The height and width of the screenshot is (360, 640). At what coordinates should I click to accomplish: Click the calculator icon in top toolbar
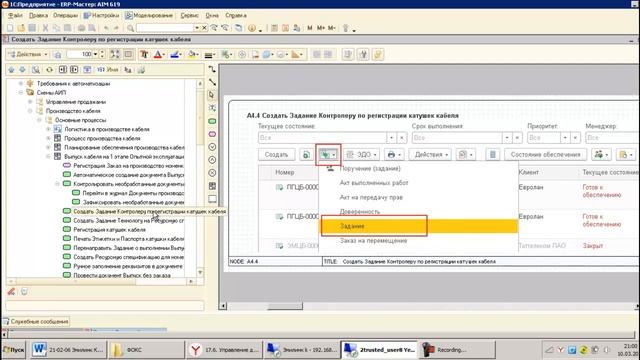[275, 28]
